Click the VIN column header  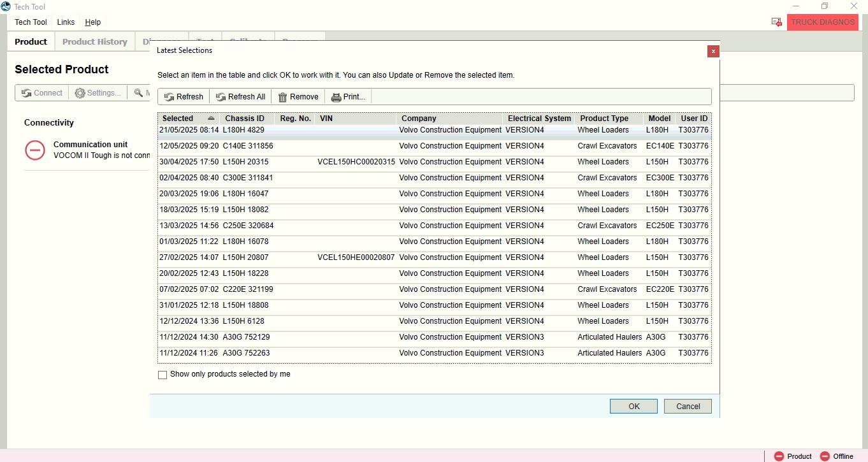356,119
